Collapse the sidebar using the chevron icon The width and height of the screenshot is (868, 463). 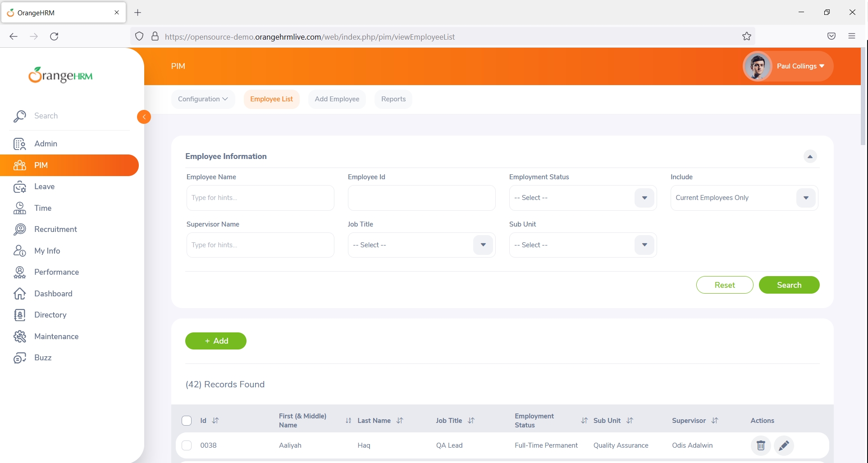tap(144, 117)
